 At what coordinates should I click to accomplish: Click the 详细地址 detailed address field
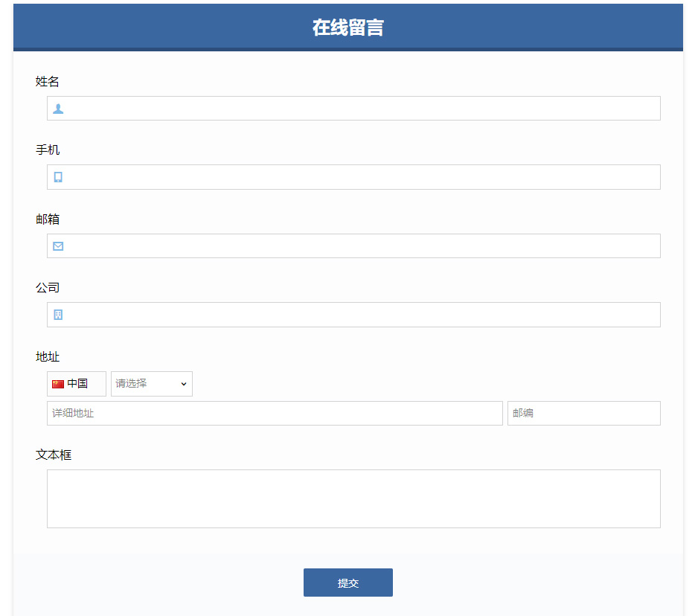(275, 414)
